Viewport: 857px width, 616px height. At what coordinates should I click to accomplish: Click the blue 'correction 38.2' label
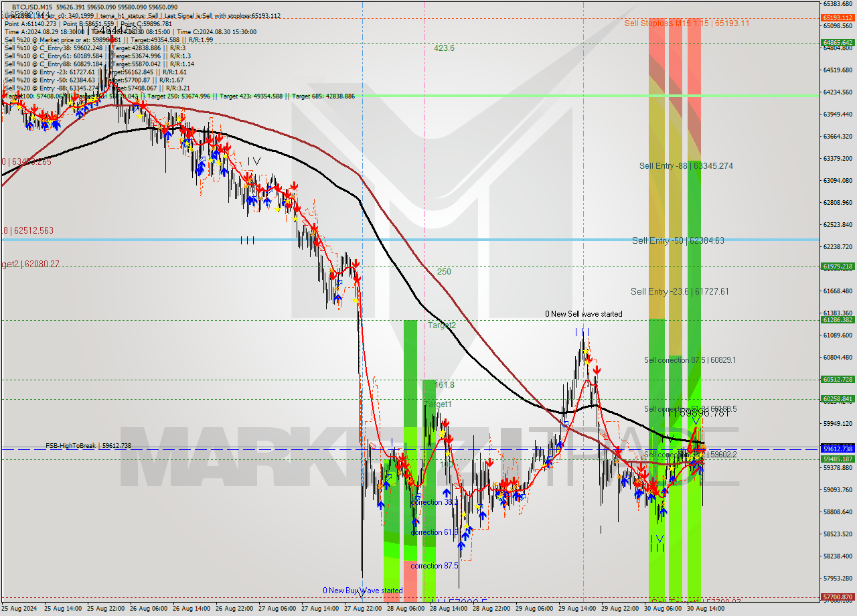click(435, 502)
